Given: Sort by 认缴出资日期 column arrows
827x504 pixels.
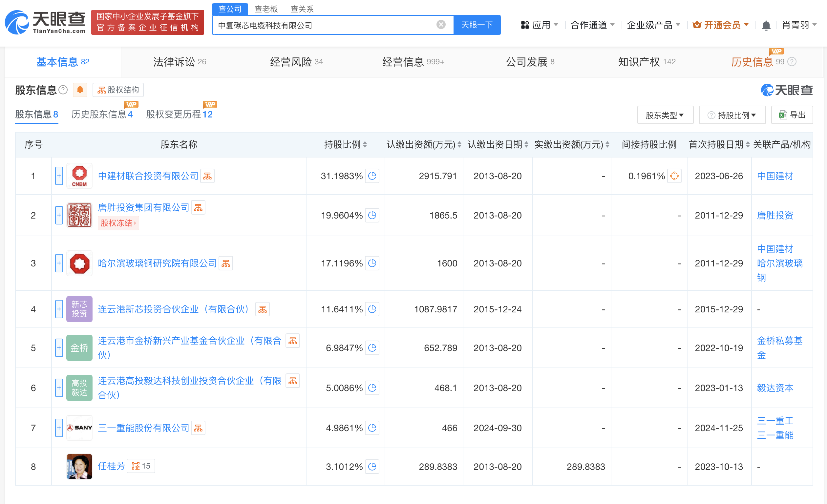Looking at the screenshot, I should point(526,145).
